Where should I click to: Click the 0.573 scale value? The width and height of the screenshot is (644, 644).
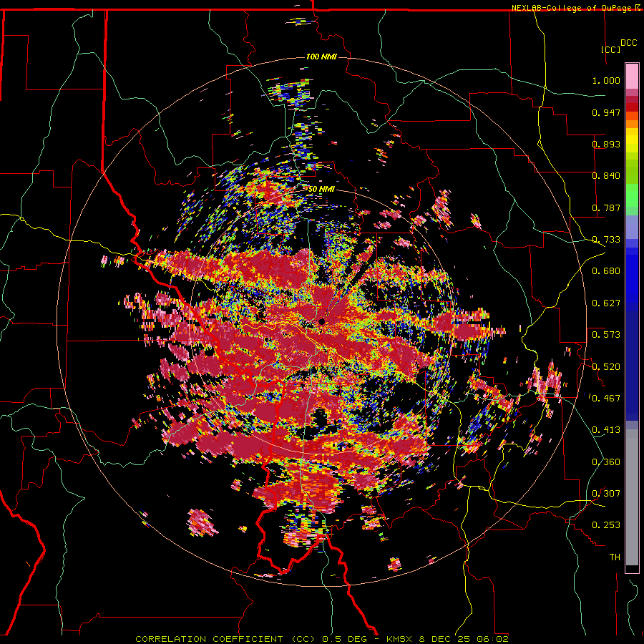point(606,335)
